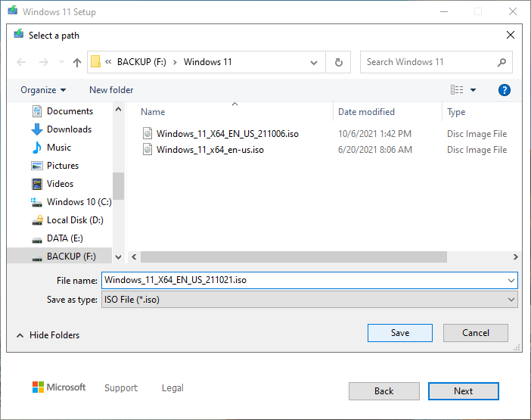Click the BACKUP (F:) drive icon

pyautogui.click(x=37, y=259)
